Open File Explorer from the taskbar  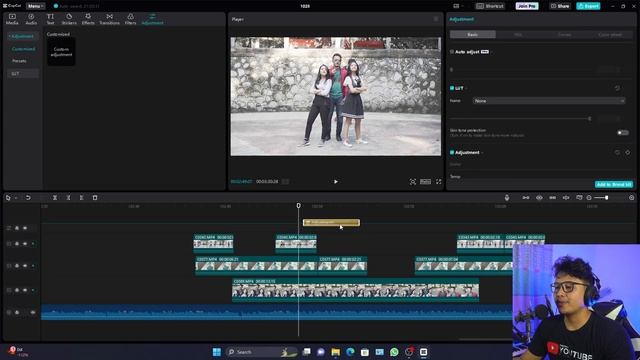[336, 352]
